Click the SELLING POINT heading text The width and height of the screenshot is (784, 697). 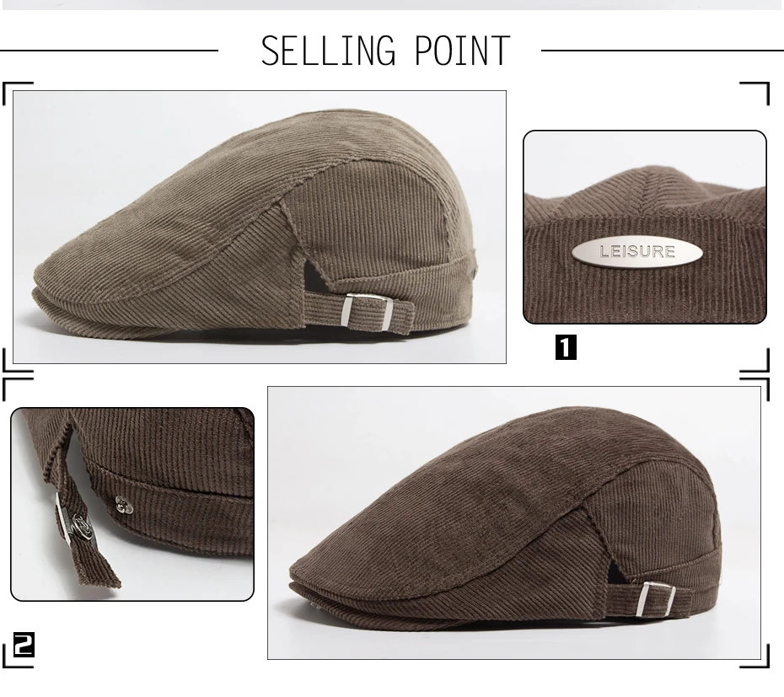tap(385, 51)
